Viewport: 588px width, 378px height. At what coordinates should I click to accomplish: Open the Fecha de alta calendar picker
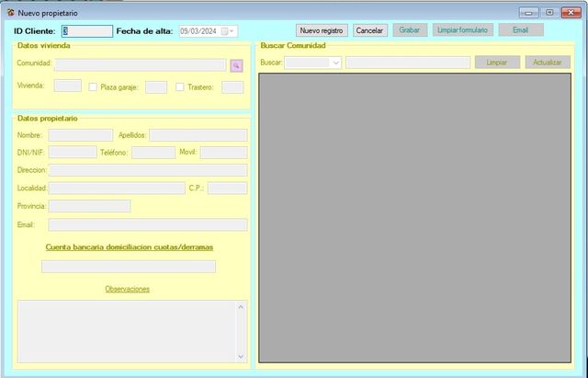227,31
